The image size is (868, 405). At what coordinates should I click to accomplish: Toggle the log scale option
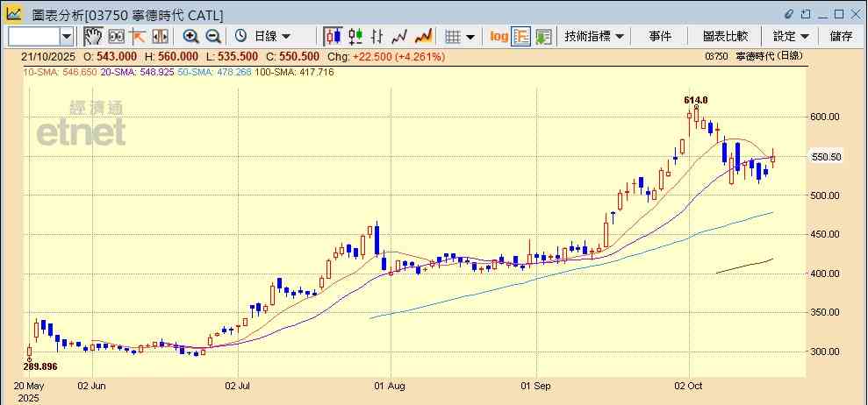(499, 36)
